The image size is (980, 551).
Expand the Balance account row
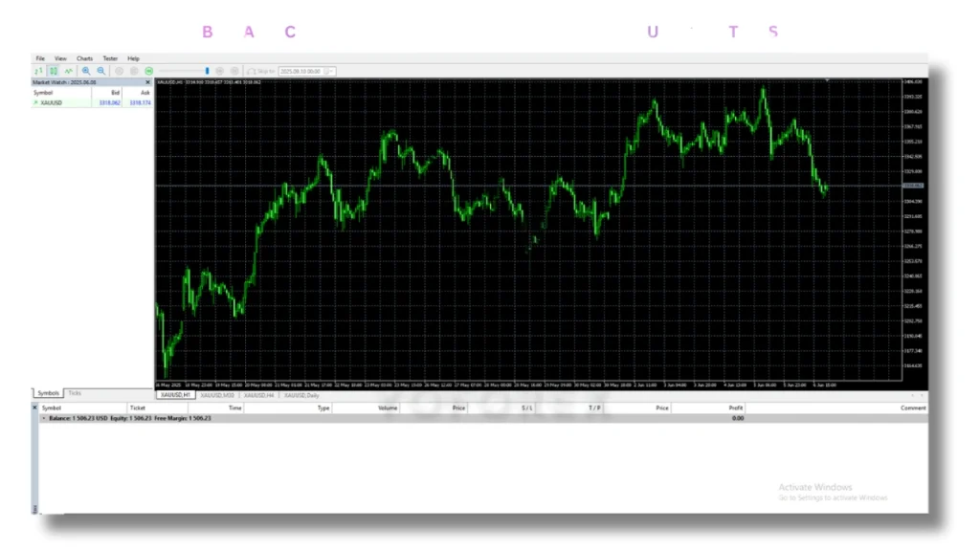click(x=44, y=418)
